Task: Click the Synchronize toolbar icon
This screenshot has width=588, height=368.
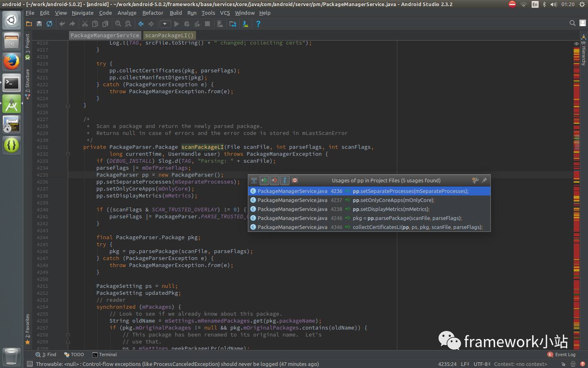Action: [x=49, y=24]
